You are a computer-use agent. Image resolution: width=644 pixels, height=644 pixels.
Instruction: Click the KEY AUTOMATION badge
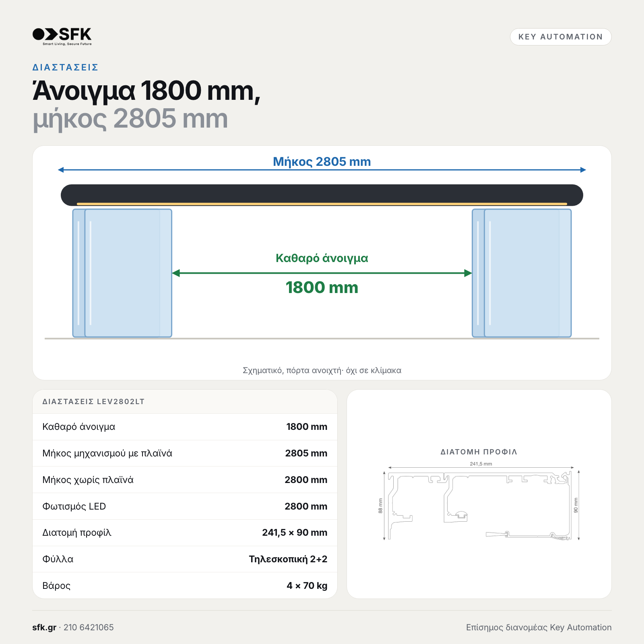pyautogui.click(x=561, y=37)
